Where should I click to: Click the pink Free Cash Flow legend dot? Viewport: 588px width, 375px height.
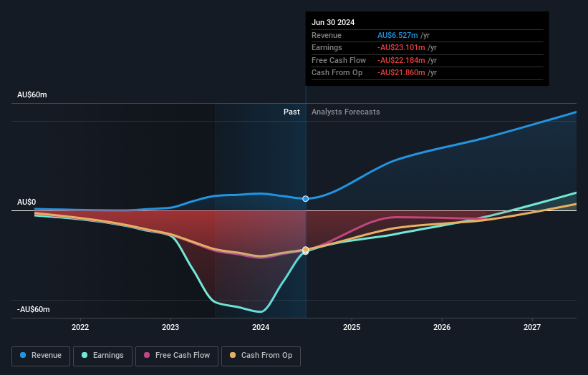(147, 355)
